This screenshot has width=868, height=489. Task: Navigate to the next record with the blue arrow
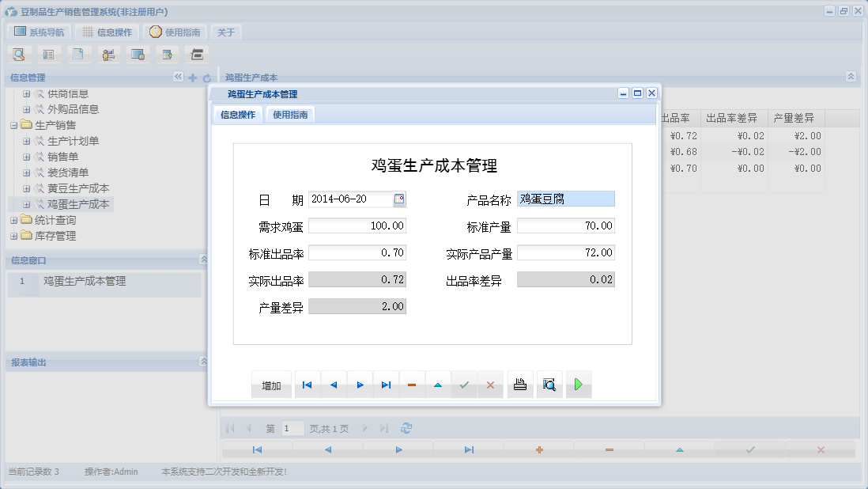(x=360, y=385)
